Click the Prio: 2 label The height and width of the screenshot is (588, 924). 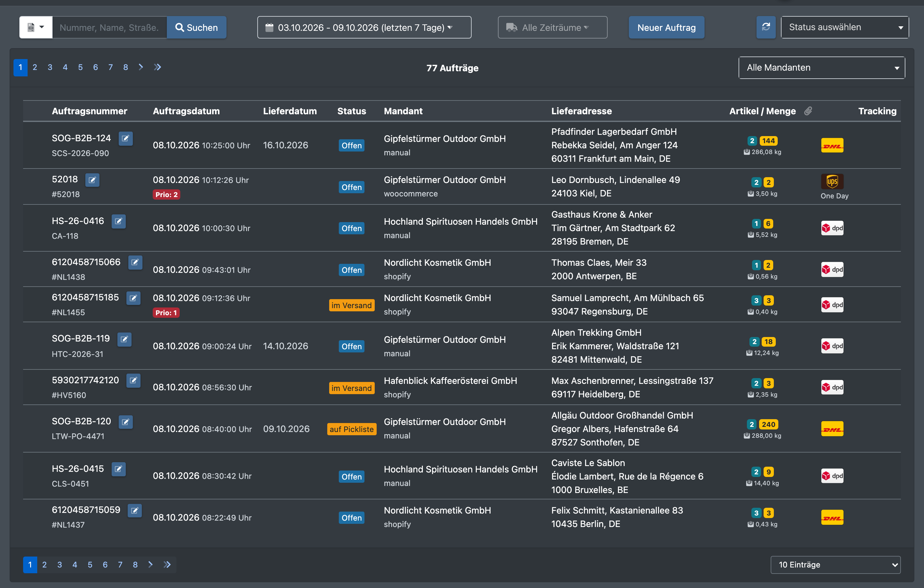tap(167, 195)
